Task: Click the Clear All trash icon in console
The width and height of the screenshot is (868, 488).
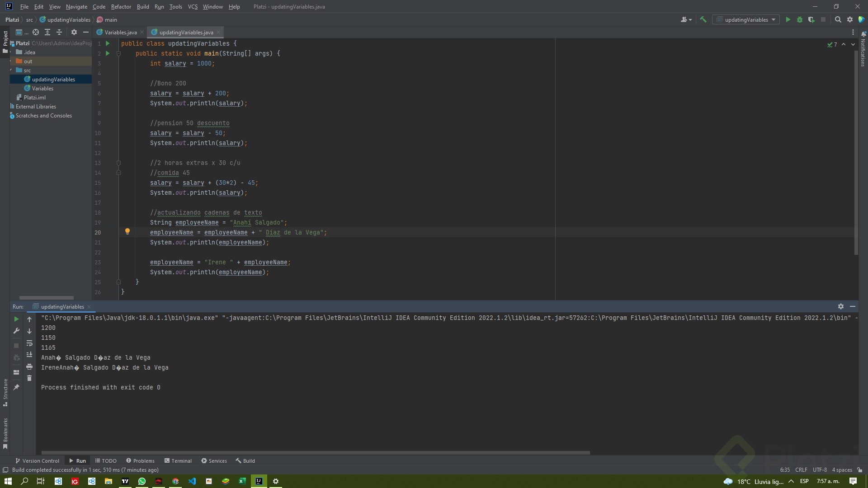Action: click(29, 378)
